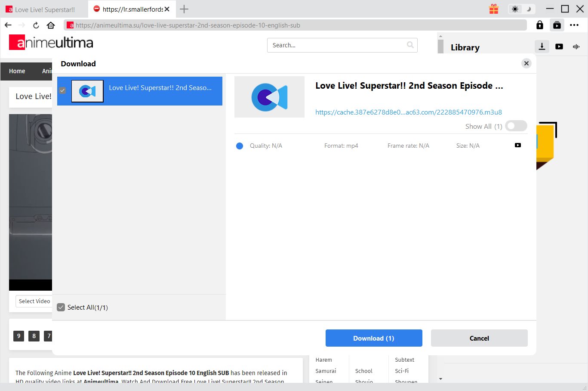Image resolution: width=588 pixels, height=391 pixels.
Task: Toggle the light/dark theme switch
Action: coord(521,9)
